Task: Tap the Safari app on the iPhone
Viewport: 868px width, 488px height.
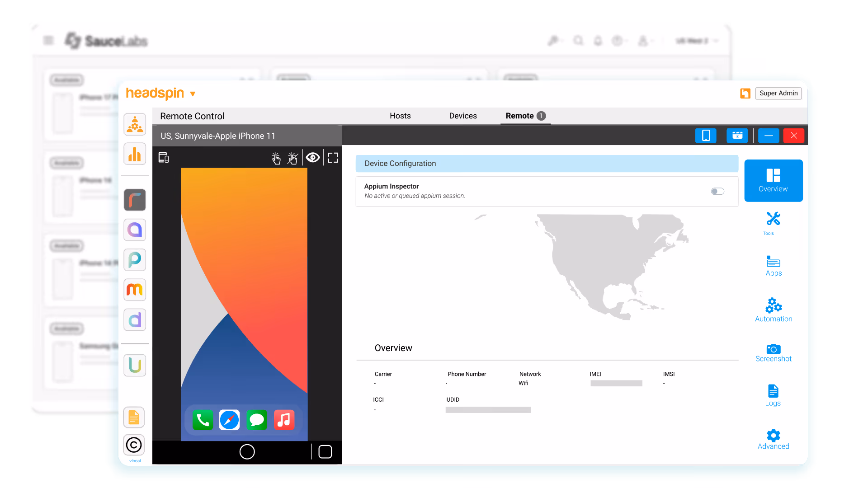Action: click(230, 420)
